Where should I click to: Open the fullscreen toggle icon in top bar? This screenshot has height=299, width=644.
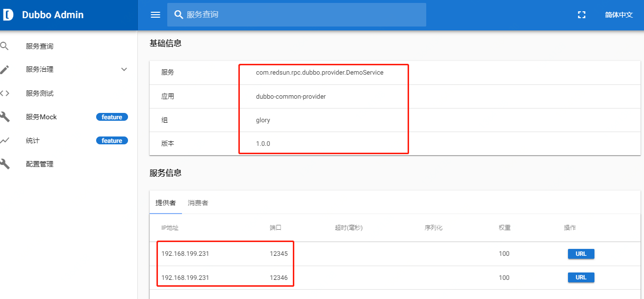click(x=581, y=15)
